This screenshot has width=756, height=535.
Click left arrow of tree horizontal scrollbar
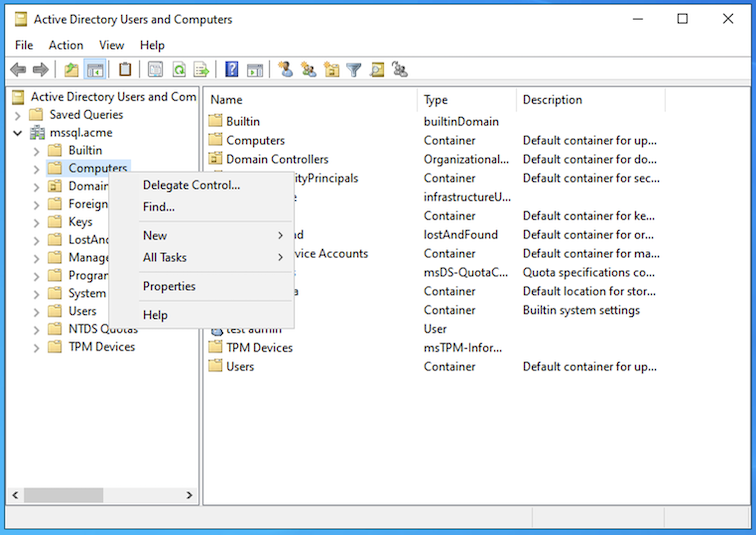coord(15,495)
